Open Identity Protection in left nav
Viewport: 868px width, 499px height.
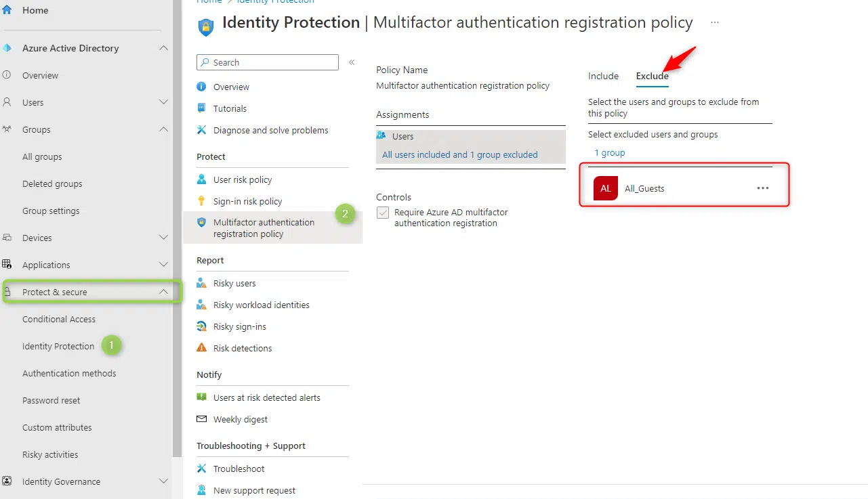(58, 346)
